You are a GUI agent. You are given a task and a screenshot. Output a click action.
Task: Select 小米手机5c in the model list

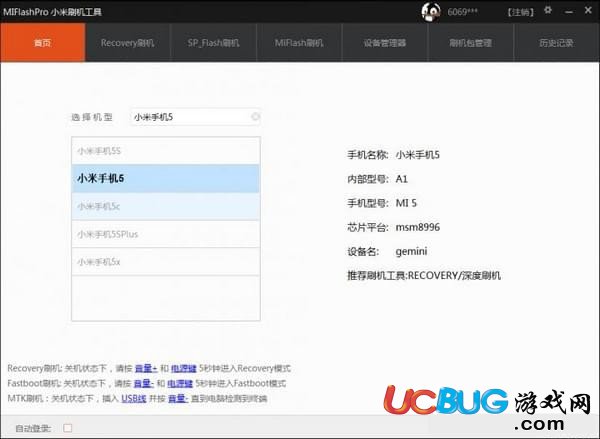coord(166,206)
